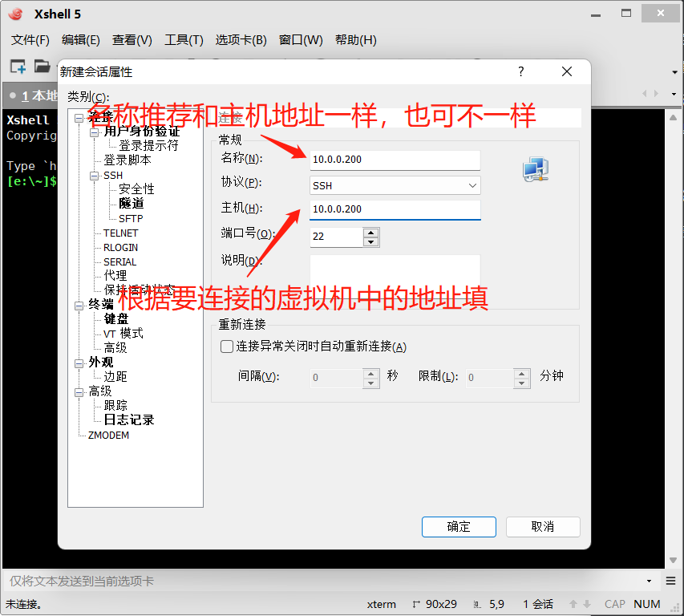684x616 pixels.
Task: Select 键盘 in category tree
Action: (116, 319)
